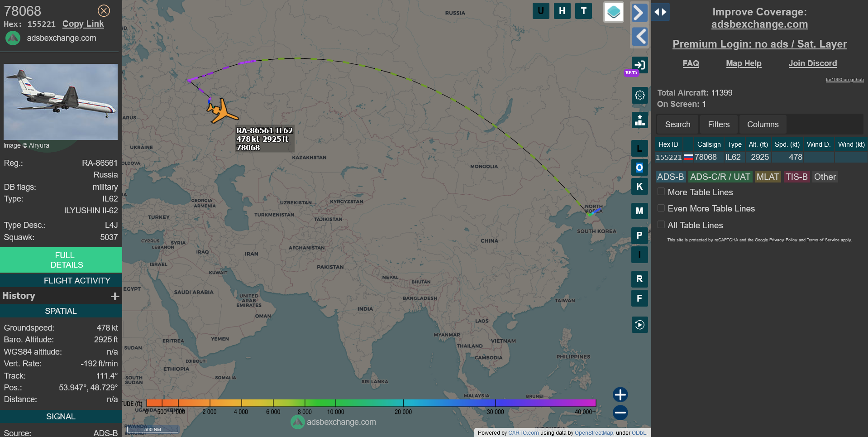Sort table by Type column
This screenshot has width=868, height=437.
734,144
